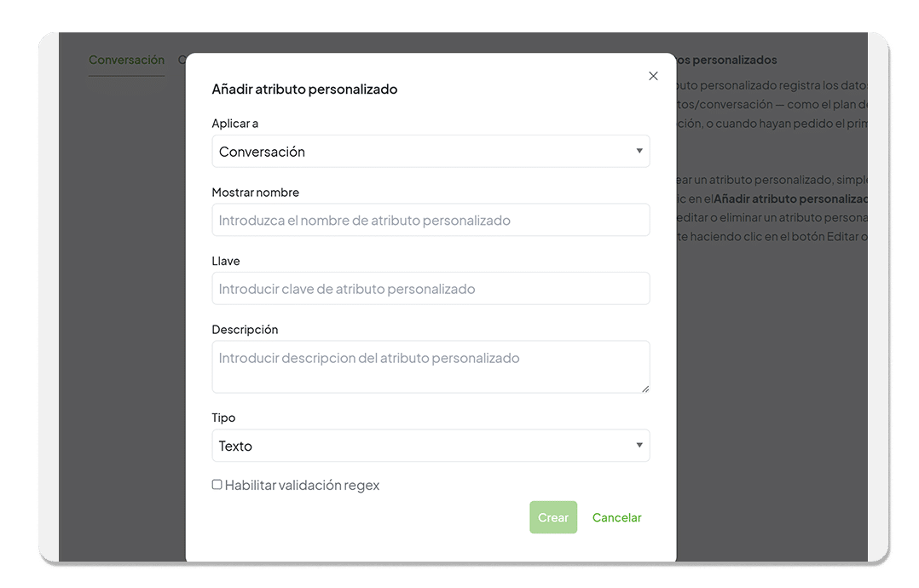This screenshot has height=588, width=919.
Task: Focus the Mostrar nombre input field
Action: pyautogui.click(x=431, y=220)
